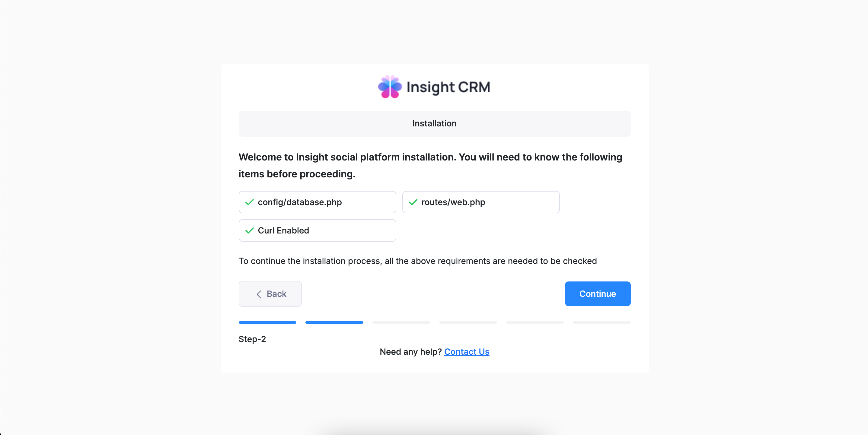Click the green checkmark beside Curl Enabled
The width and height of the screenshot is (868, 435).
pos(249,231)
